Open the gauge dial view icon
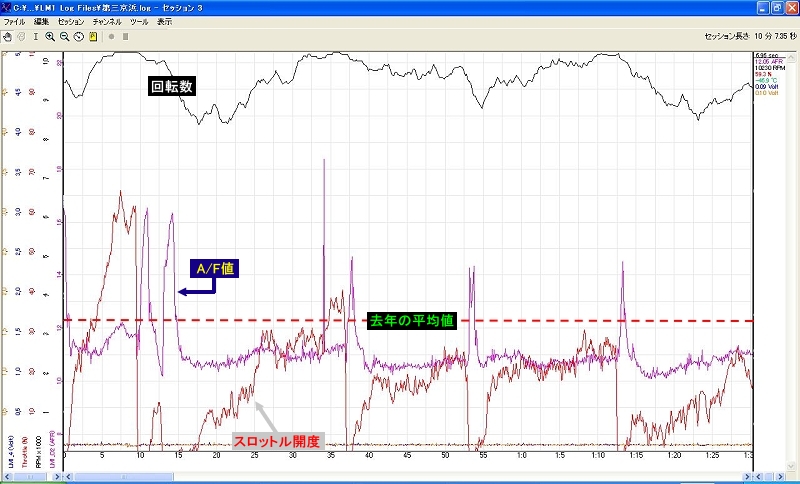Viewport: 800px width, 484px height. [x=79, y=37]
